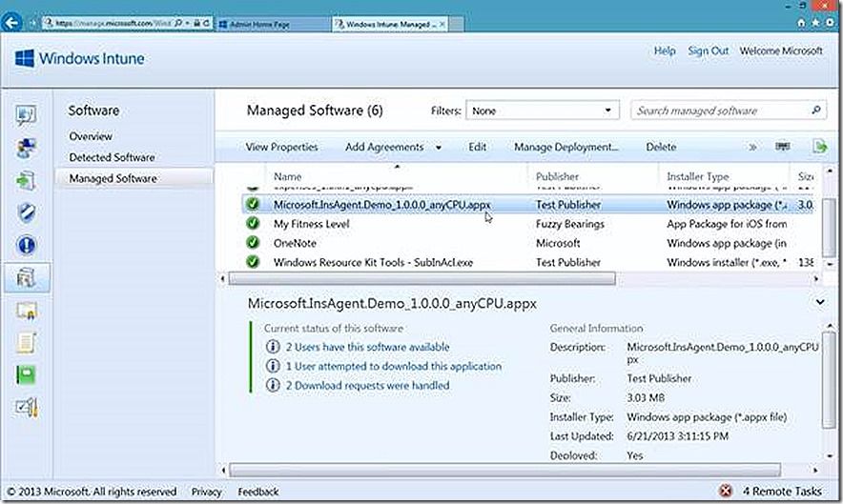Open the Licenses sidebar icon

(x=26, y=311)
